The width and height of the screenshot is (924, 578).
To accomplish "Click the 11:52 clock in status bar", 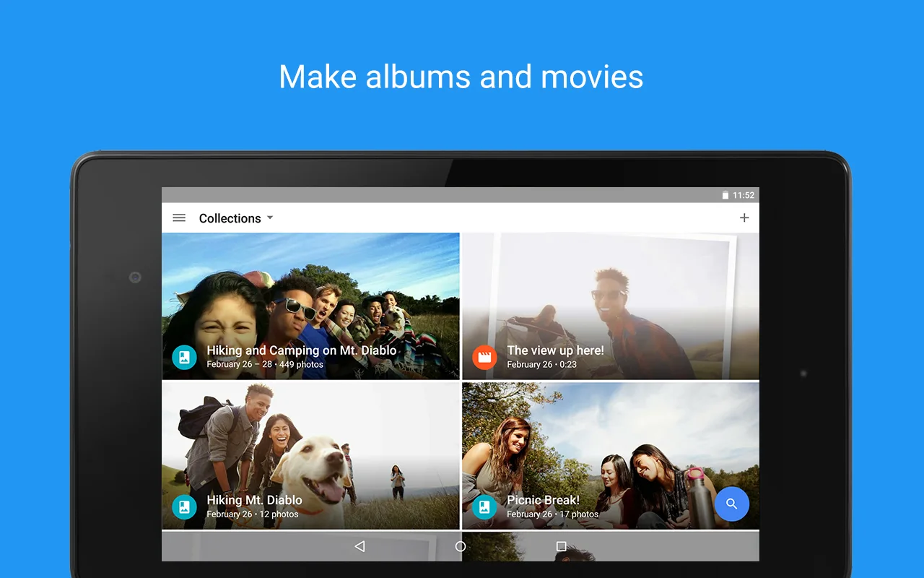I will 744,195.
